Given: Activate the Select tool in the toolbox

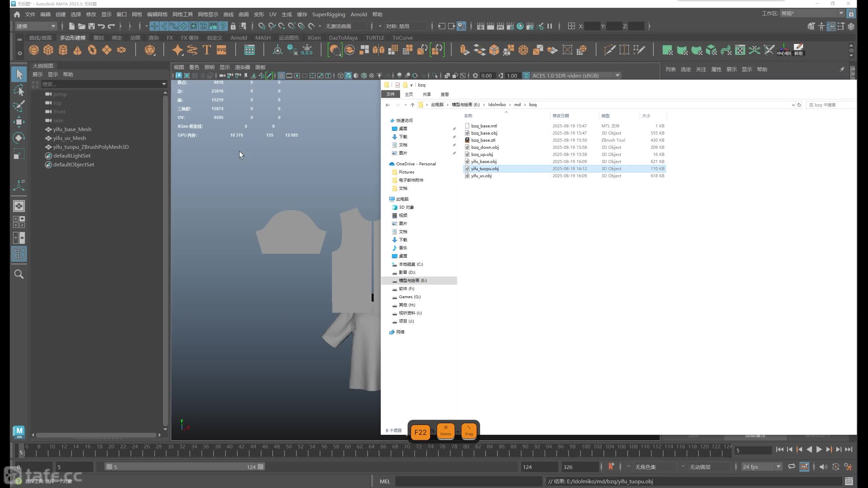Looking at the screenshot, I should coord(19,74).
